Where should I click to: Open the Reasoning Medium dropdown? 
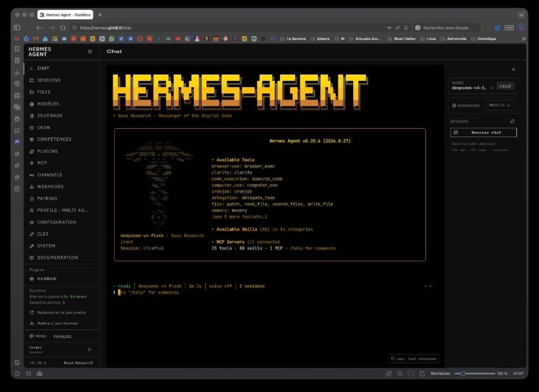499,105
